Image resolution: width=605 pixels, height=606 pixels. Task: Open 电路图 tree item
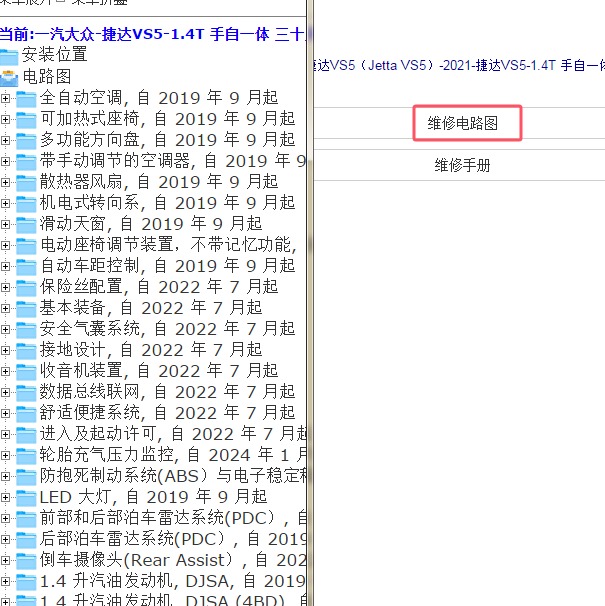(x=47, y=77)
